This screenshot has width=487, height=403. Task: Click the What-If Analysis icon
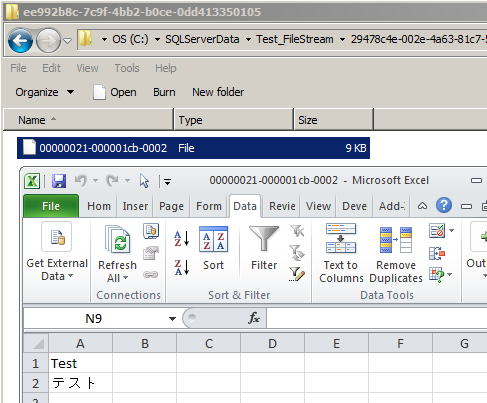pos(437,275)
